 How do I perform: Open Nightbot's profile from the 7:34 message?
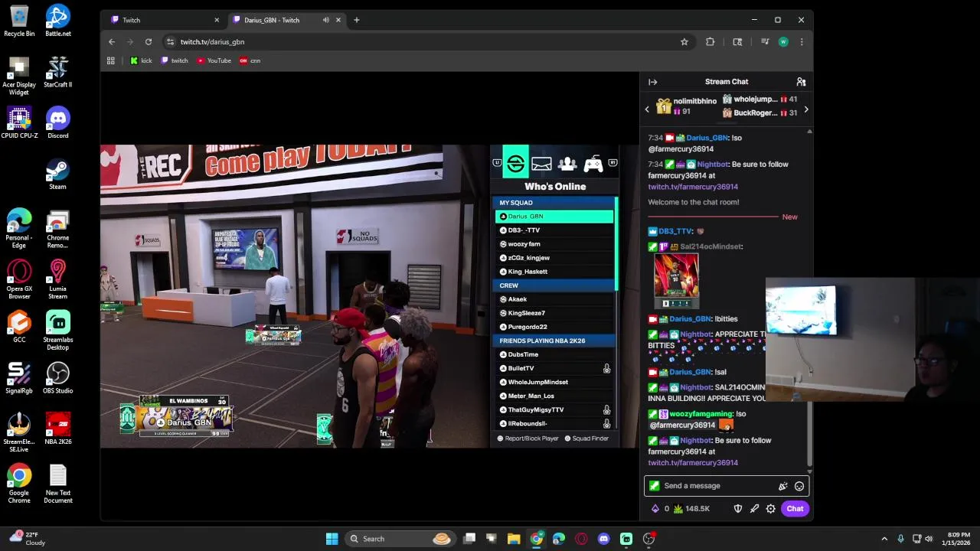712,164
